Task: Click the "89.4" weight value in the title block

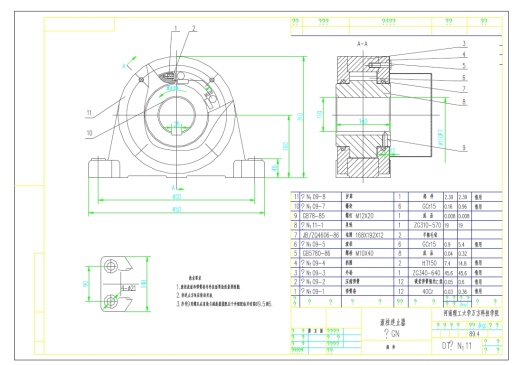Action: 474,334
